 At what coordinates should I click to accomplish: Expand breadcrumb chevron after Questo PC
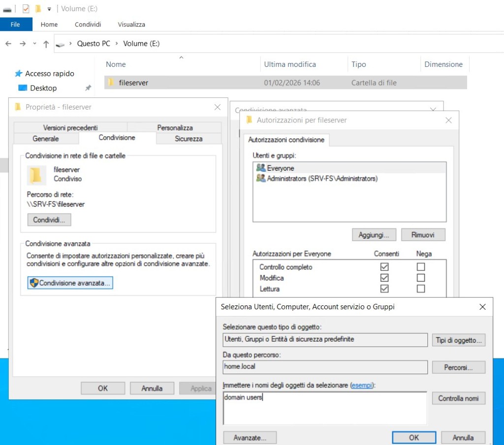tap(117, 44)
